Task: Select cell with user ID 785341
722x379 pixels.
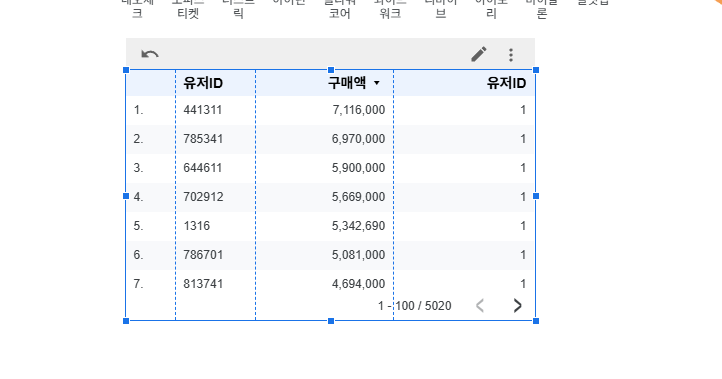Action: (203, 139)
